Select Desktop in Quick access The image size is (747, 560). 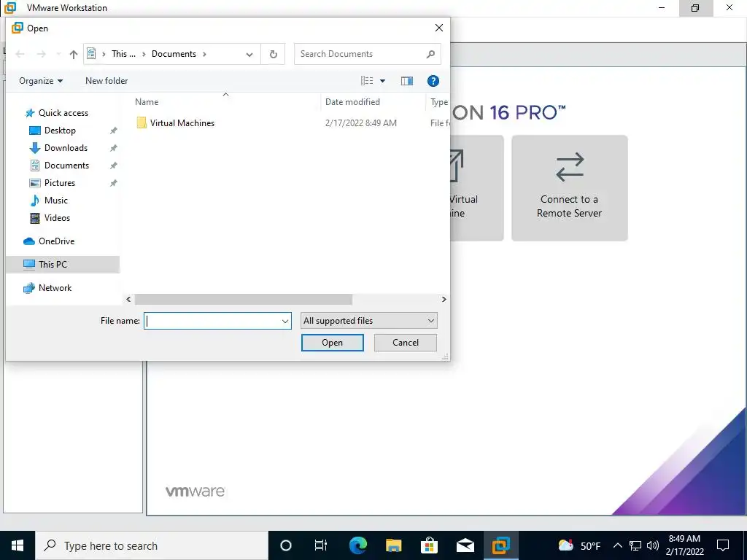pos(60,131)
